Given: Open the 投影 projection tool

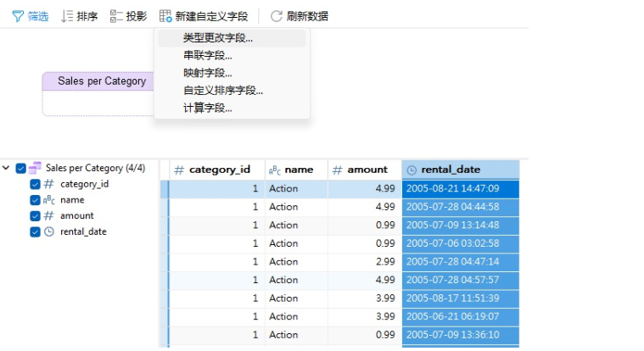Looking at the screenshot, I should click(129, 16).
